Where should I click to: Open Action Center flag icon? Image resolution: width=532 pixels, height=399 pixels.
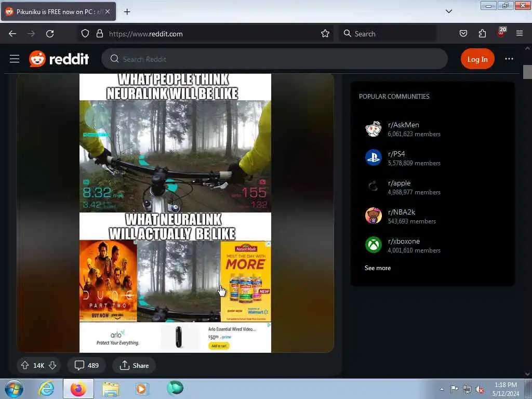coord(454,389)
